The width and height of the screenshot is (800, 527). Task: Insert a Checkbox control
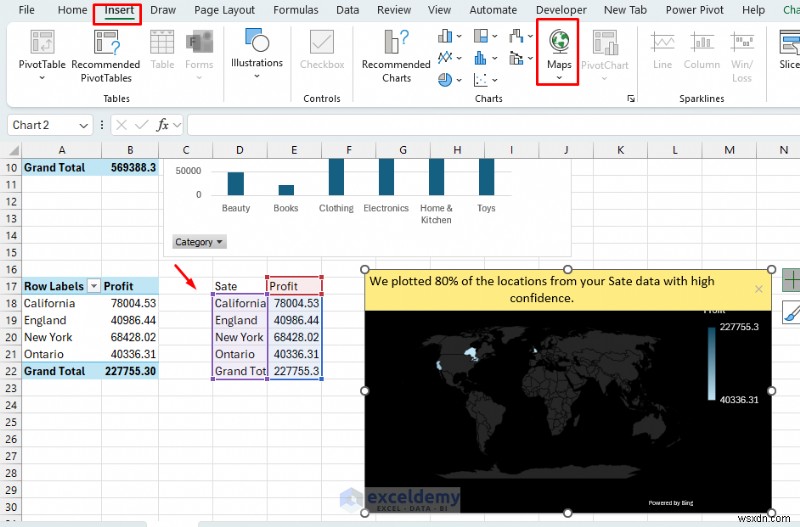point(322,50)
